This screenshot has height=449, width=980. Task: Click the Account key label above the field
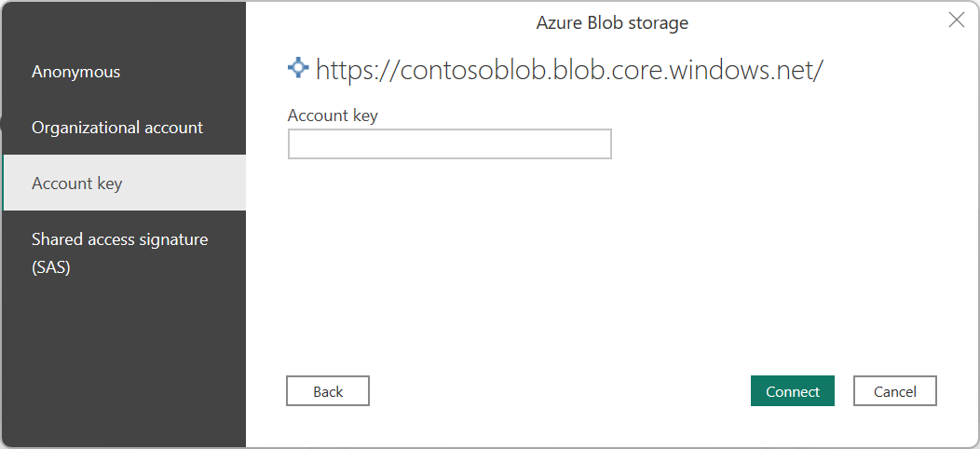333,116
